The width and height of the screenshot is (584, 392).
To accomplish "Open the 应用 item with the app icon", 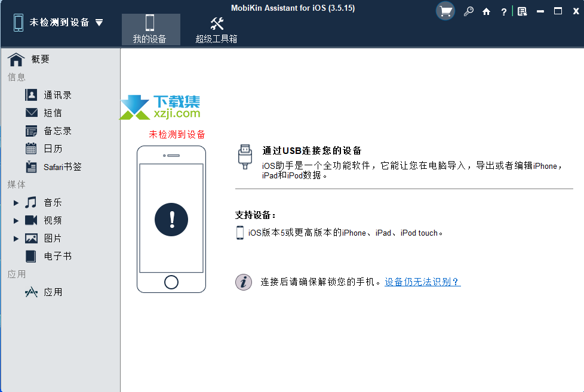I will click(53, 292).
